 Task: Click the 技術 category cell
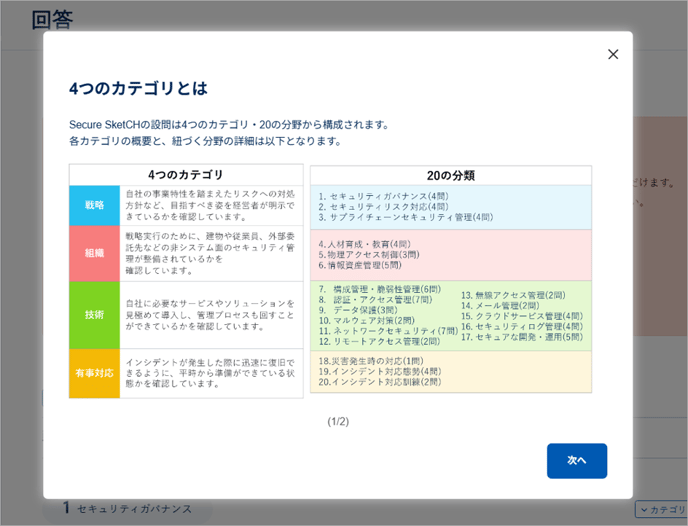coord(94,315)
